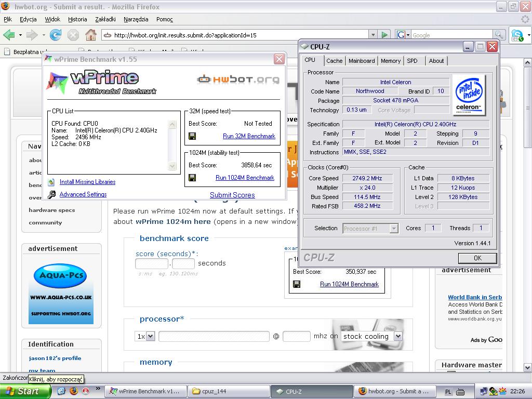
Task: Expand the quick launch chevron
Action: click(x=98, y=389)
